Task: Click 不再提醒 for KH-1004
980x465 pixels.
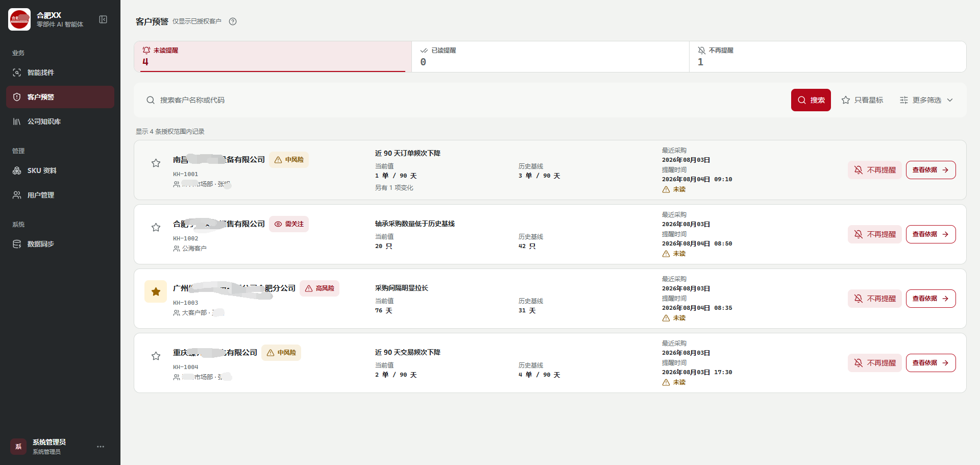Action: (x=875, y=363)
